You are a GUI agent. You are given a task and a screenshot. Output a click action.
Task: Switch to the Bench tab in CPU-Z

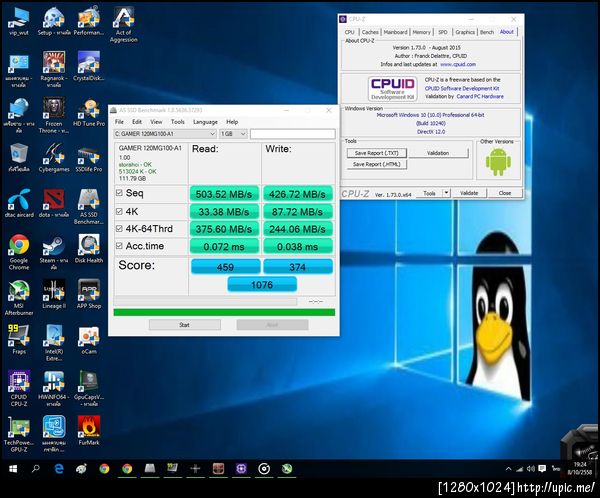pos(487,32)
